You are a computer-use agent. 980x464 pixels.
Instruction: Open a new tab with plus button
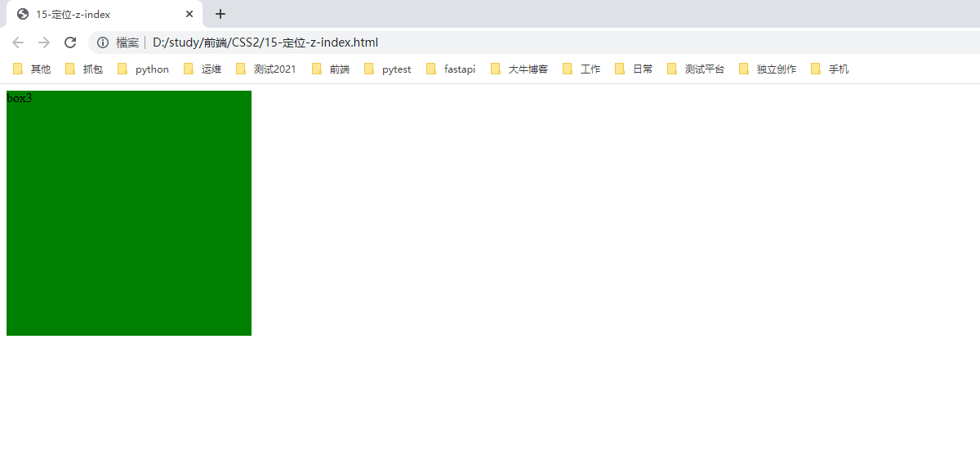pos(220,14)
